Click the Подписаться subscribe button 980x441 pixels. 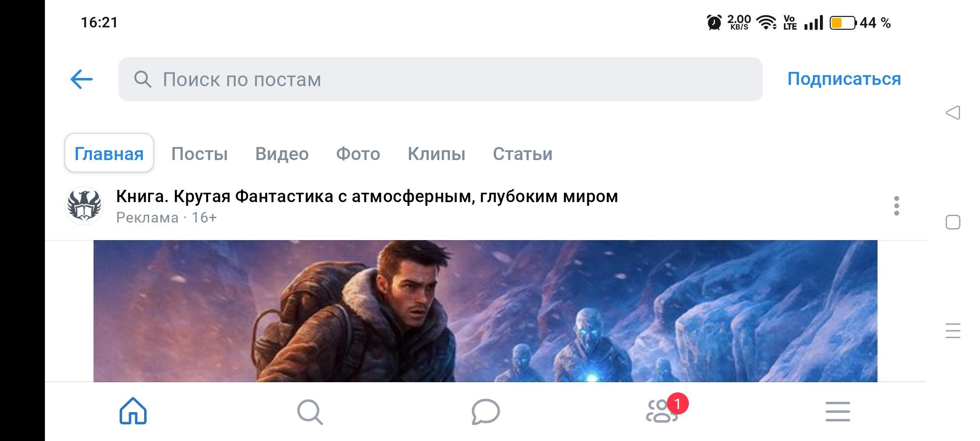pyautogui.click(x=844, y=79)
